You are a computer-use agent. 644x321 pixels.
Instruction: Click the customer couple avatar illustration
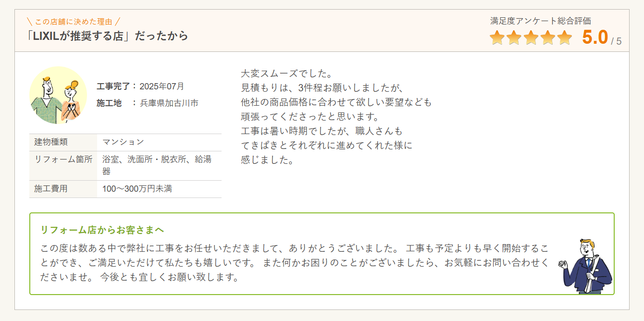(x=58, y=95)
